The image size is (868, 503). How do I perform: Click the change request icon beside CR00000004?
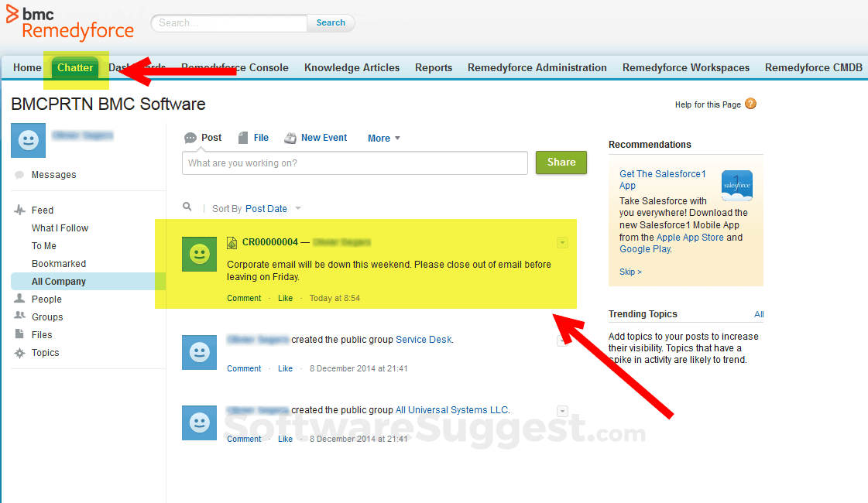pyautogui.click(x=232, y=242)
